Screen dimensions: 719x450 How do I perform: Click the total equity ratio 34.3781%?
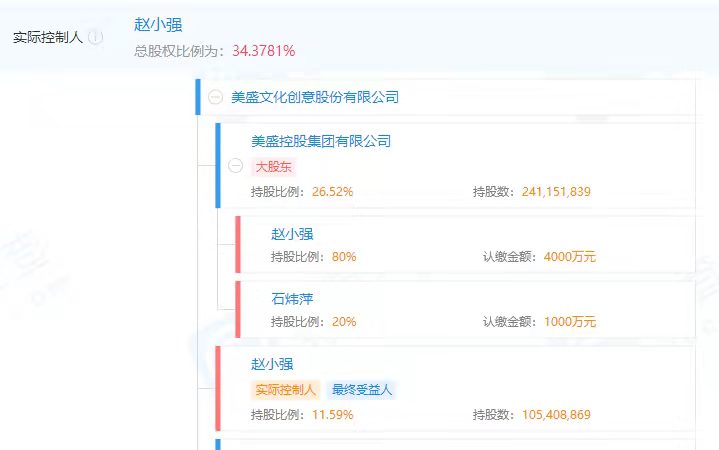point(264,51)
